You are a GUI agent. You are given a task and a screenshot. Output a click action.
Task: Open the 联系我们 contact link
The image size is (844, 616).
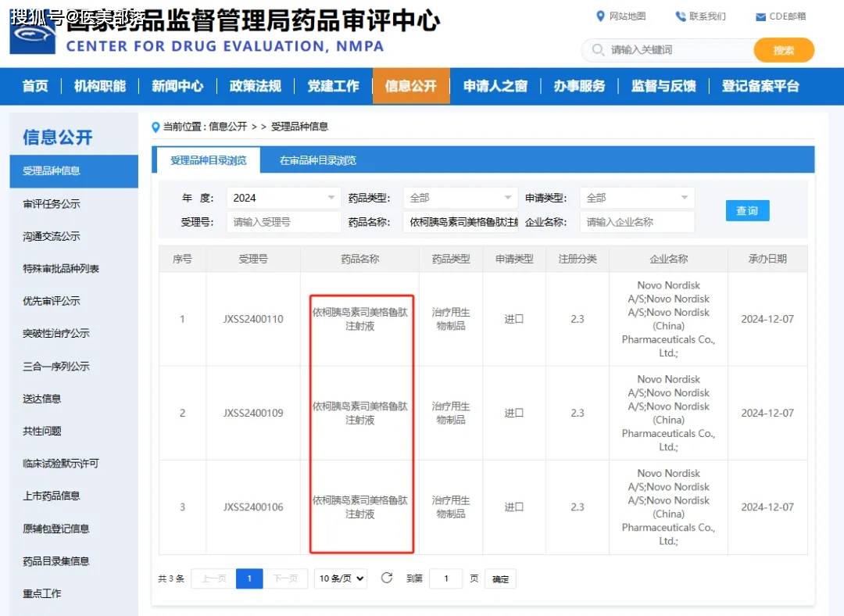(706, 16)
